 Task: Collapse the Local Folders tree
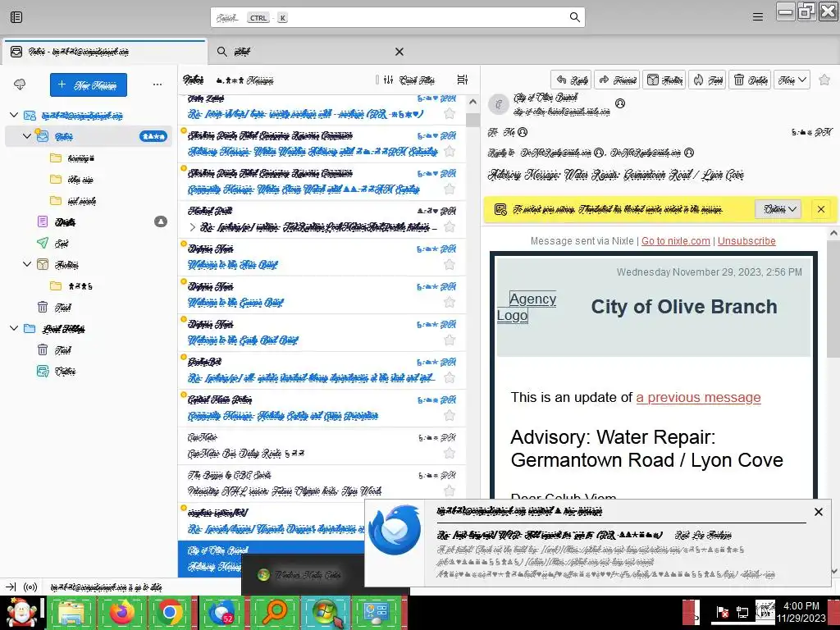14,328
